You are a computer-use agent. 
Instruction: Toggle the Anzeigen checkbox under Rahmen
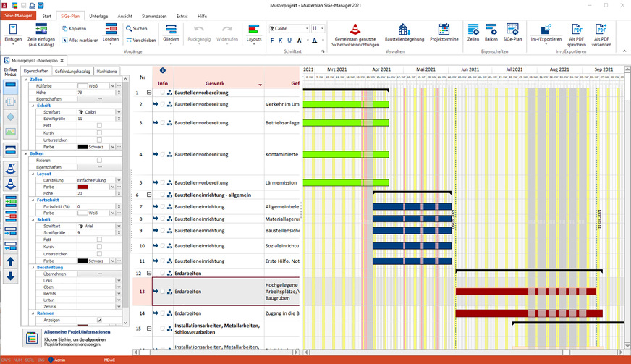point(99,320)
